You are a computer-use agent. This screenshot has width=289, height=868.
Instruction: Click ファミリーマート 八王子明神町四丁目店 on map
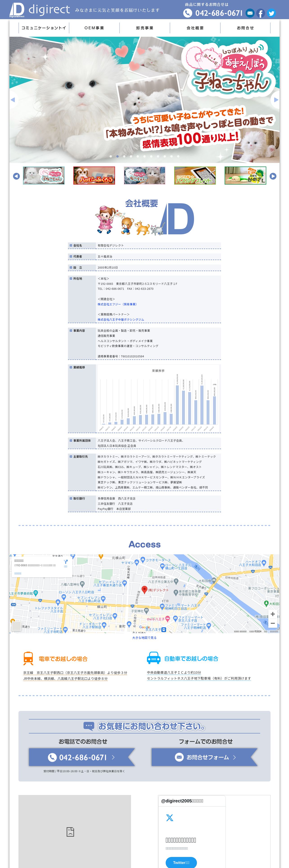tap(182, 607)
